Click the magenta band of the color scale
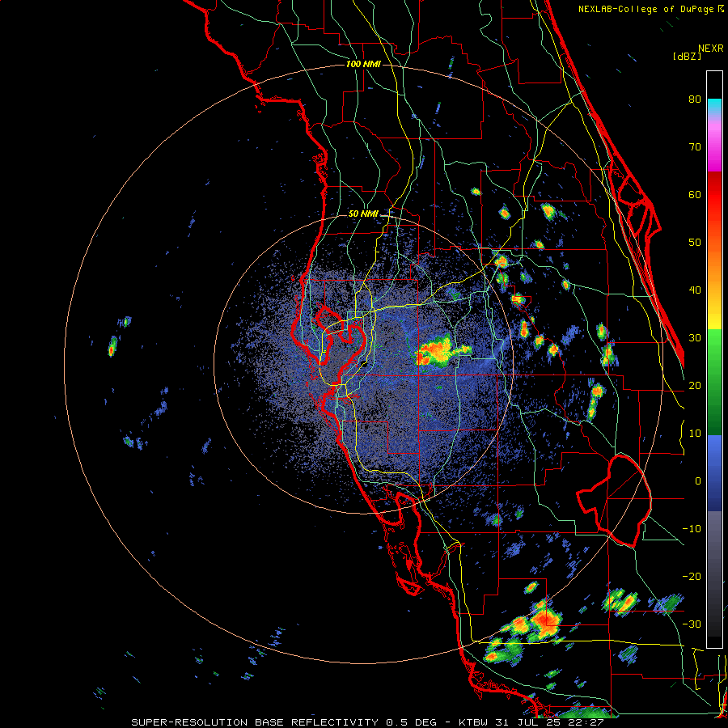Image resolution: width=728 pixels, height=728 pixels. pyautogui.click(x=714, y=150)
